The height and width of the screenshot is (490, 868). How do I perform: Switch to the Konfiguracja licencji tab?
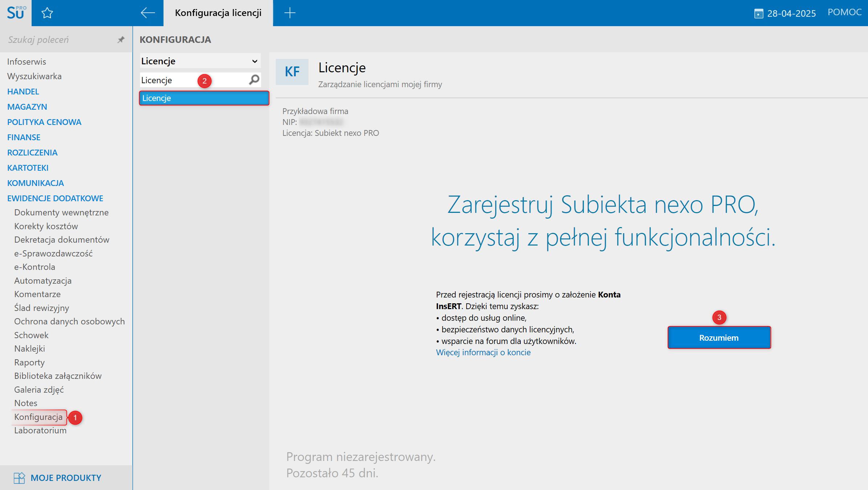[218, 13]
